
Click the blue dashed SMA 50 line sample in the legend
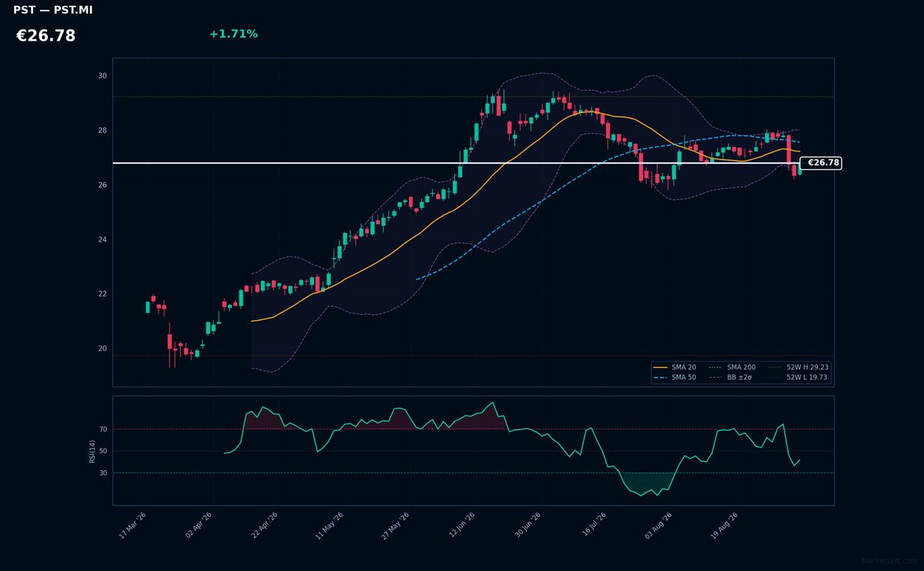(x=661, y=378)
